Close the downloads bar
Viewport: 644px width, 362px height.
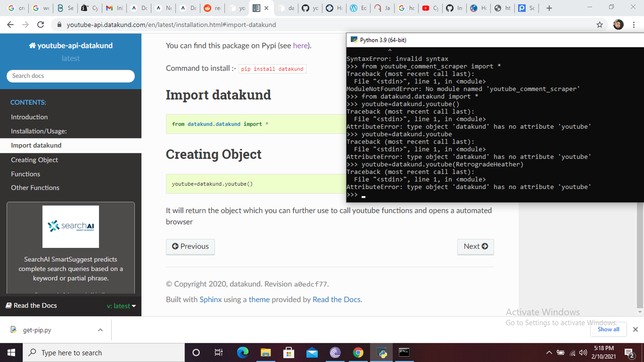tap(635, 330)
